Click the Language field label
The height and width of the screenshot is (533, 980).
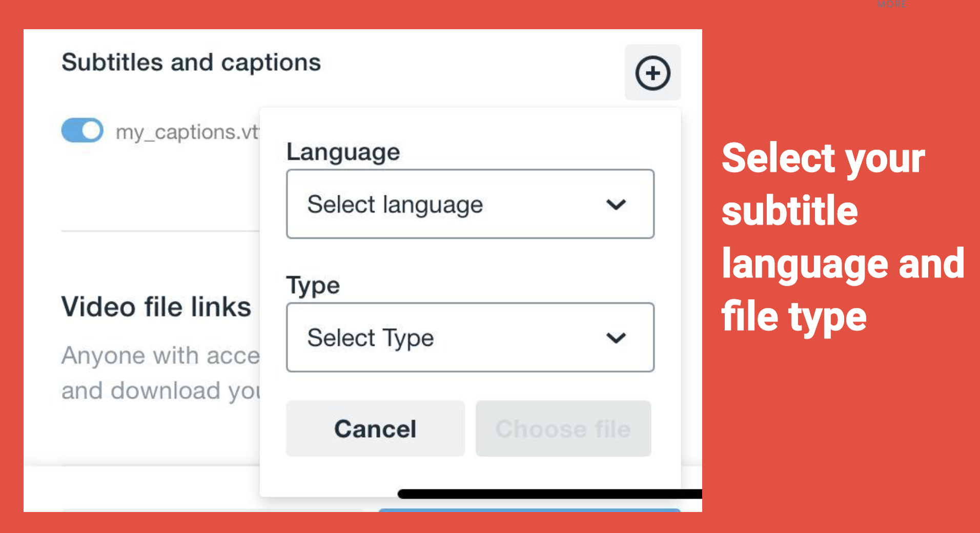(343, 152)
